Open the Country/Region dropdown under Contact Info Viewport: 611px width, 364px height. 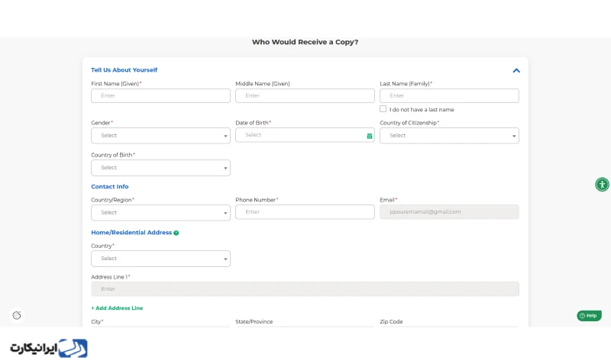pos(160,213)
